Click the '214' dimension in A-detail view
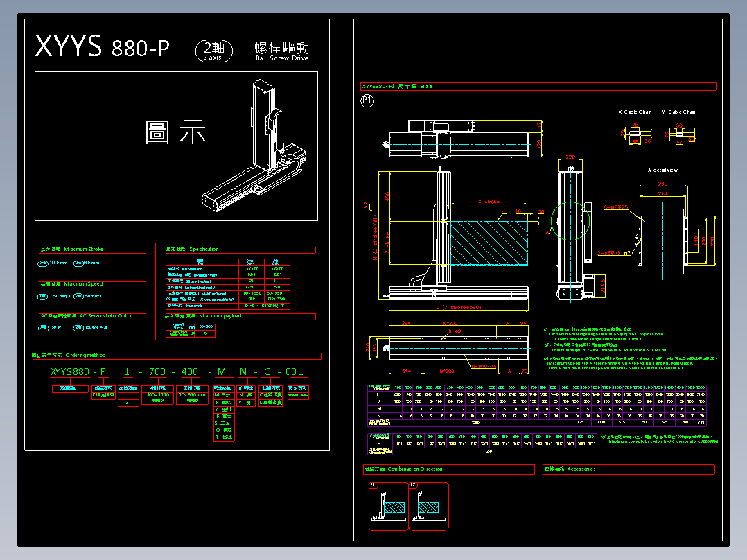The image size is (747, 560). point(662,193)
